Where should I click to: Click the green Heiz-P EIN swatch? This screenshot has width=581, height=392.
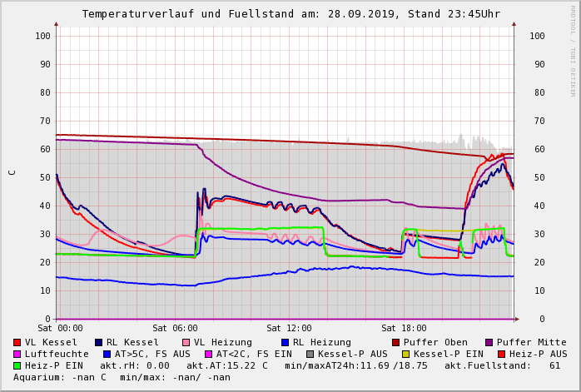(17, 365)
